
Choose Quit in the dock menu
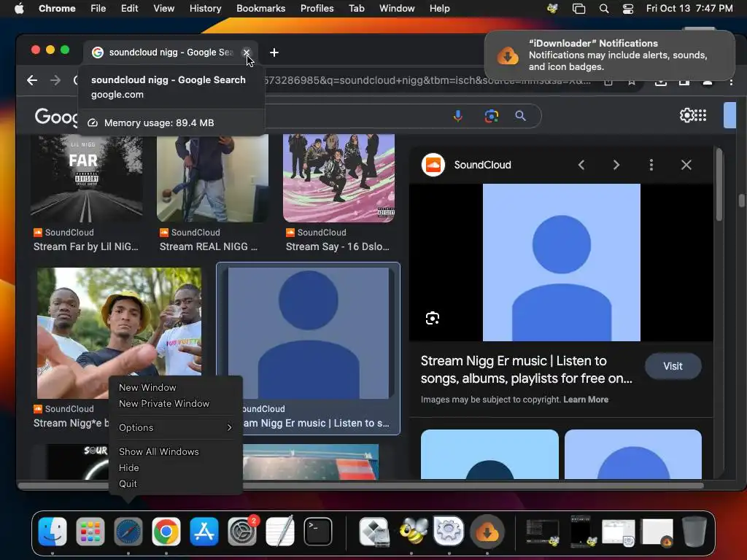coord(128,484)
